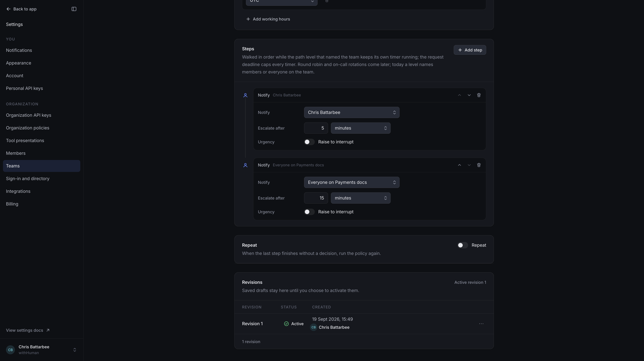Click external link arrow on settings docs

pos(48,330)
